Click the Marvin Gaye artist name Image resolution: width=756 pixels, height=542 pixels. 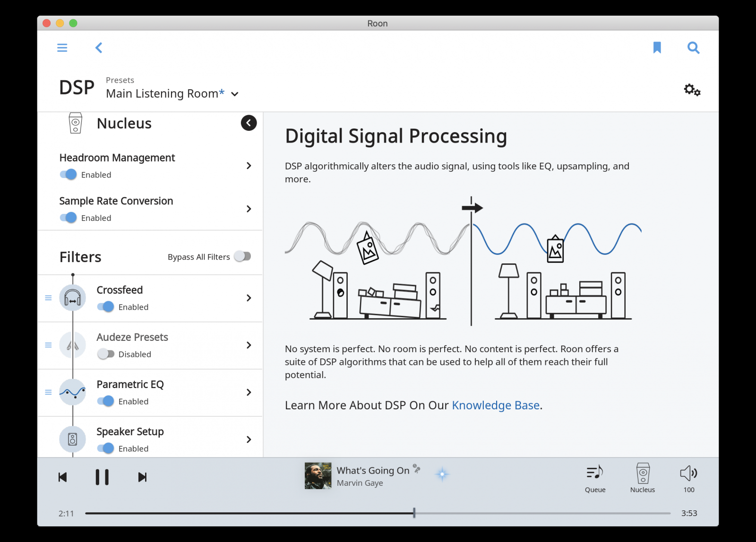pos(360,483)
